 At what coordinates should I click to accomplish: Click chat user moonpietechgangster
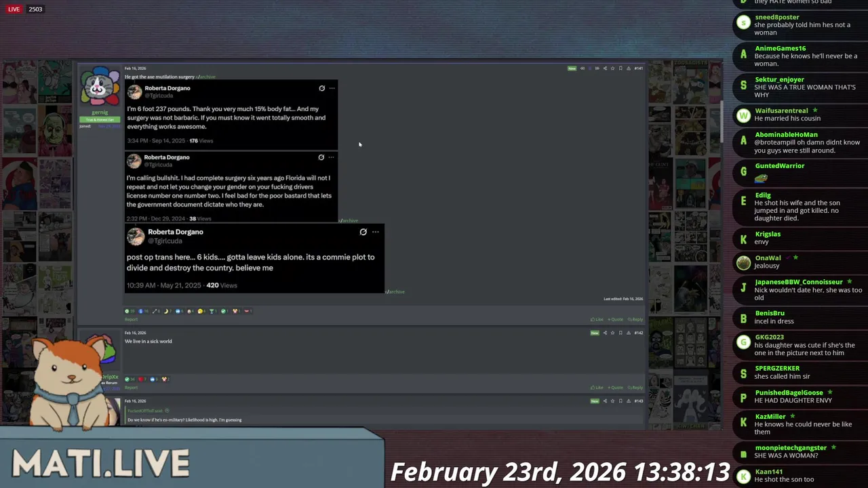(x=791, y=447)
